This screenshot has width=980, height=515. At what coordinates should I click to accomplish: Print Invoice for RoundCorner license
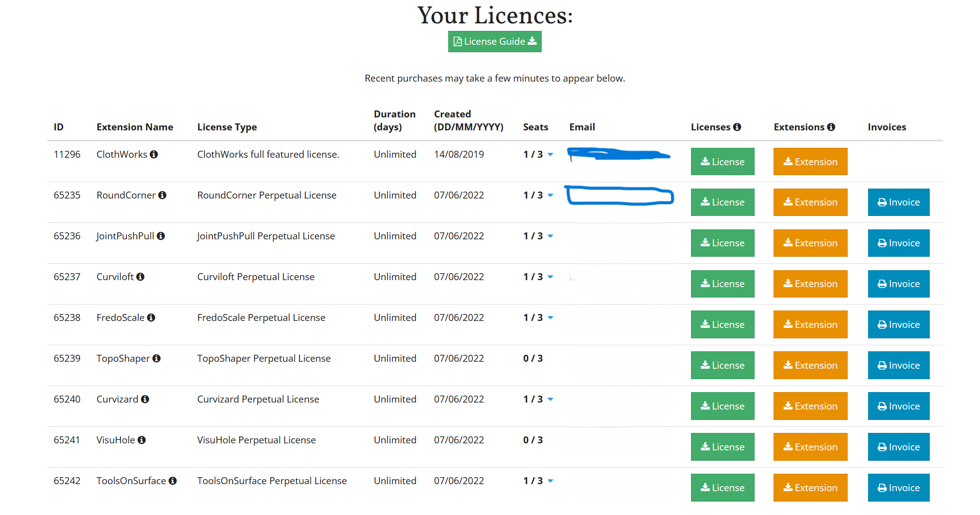coord(898,202)
